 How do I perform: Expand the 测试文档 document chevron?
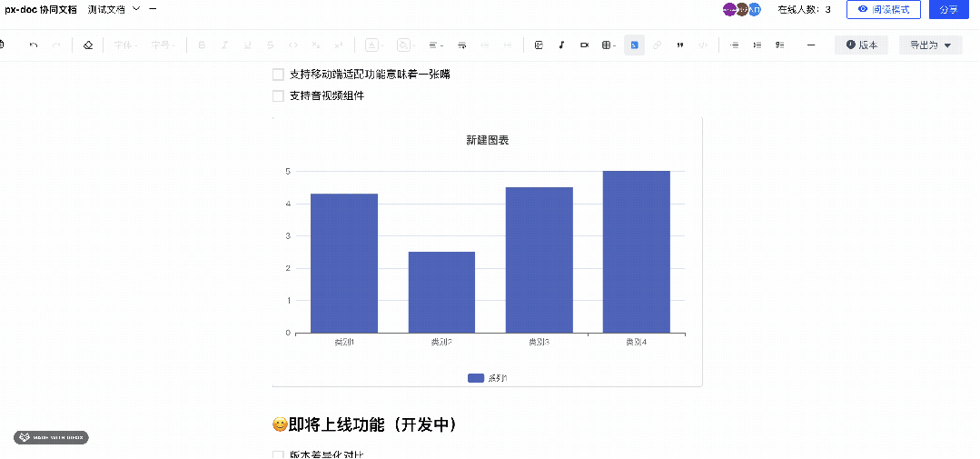point(136,9)
